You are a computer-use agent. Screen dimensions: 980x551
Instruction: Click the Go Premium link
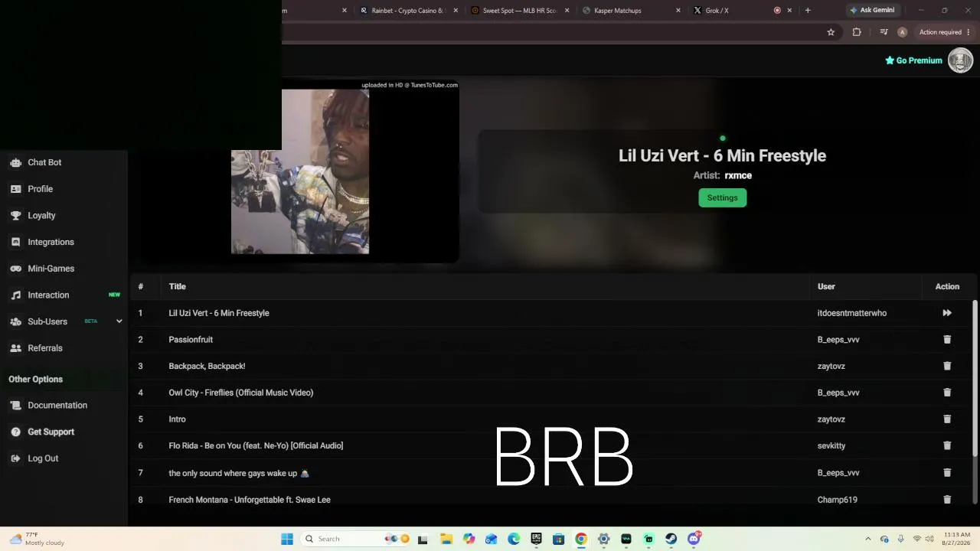click(913, 60)
